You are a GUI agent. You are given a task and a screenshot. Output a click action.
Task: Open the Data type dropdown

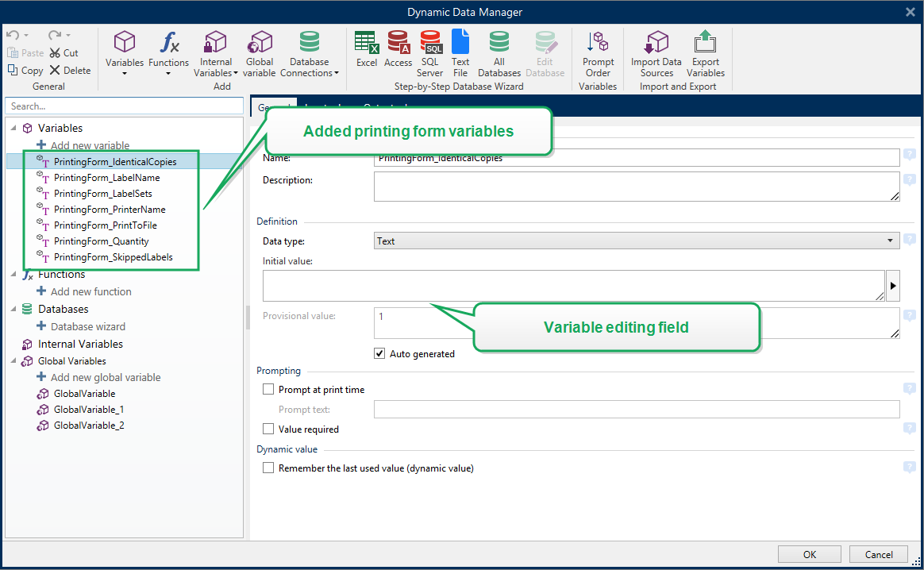(x=636, y=241)
